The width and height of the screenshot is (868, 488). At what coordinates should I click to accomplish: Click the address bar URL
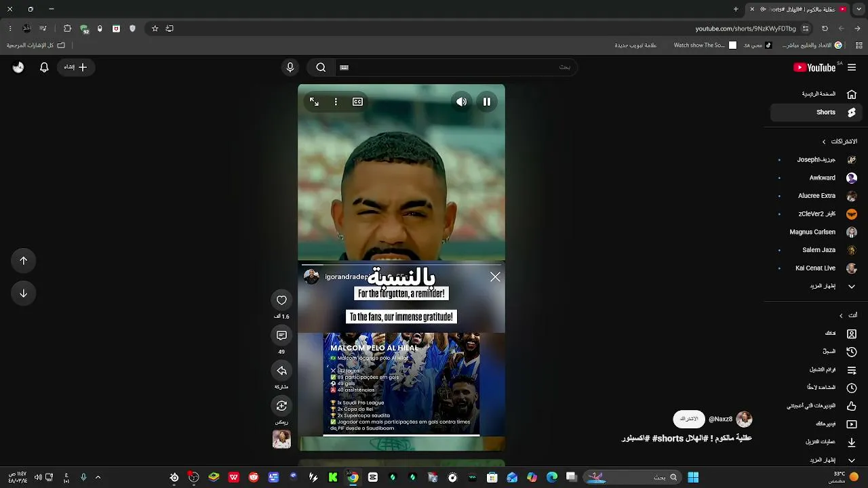pos(746,28)
